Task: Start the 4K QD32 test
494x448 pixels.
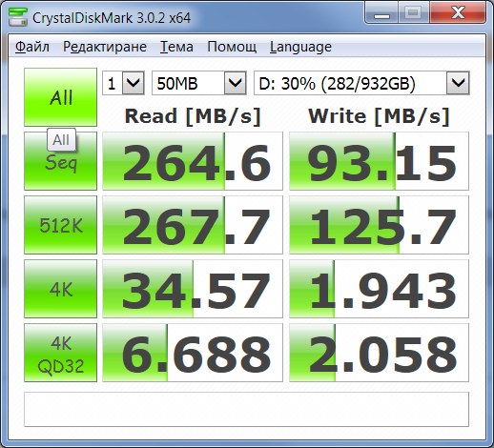Action: pos(60,353)
